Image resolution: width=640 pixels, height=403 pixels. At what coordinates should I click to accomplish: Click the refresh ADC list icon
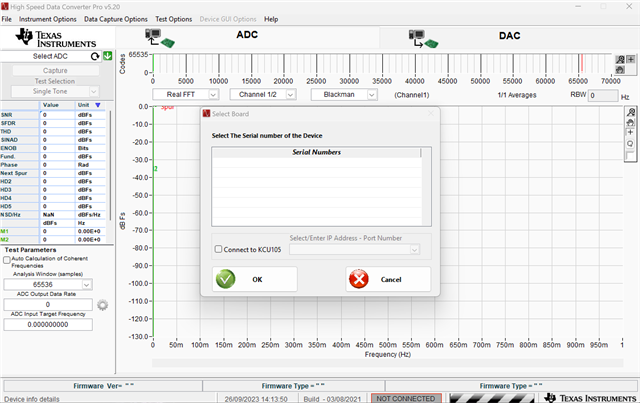pos(95,56)
